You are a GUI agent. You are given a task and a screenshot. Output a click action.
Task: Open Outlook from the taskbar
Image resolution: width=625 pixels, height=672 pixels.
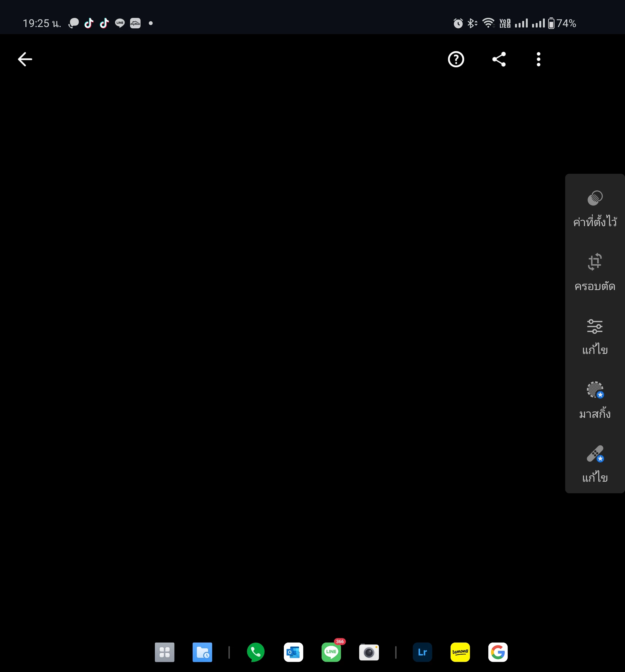click(x=293, y=652)
